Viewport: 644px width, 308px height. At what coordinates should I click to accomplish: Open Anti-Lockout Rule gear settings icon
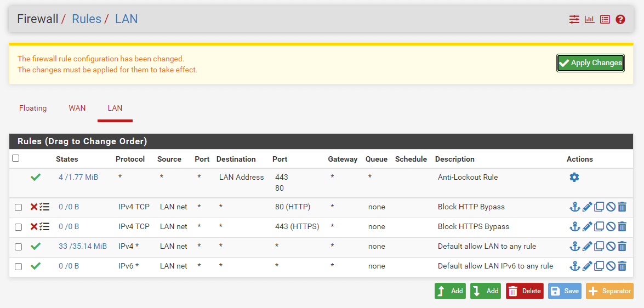click(x=574, y=178)
